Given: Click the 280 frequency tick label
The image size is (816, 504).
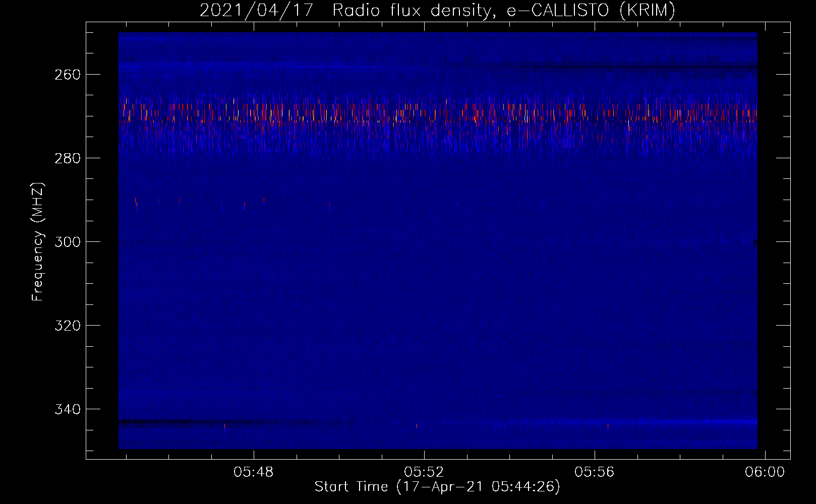Looking at the screenshot, I should pyautogui.click(x=68, y=158).
